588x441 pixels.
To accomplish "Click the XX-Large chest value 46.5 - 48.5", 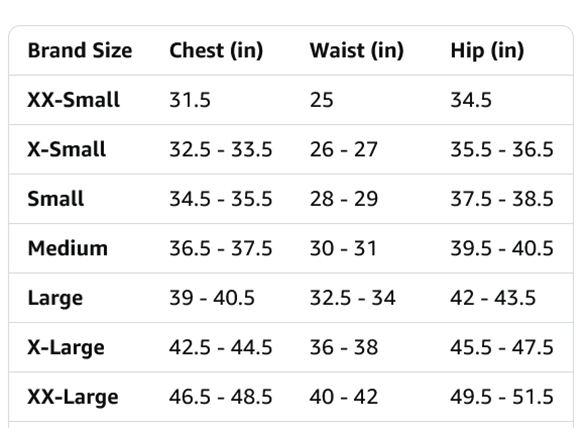I will click(x=220, y=397).
